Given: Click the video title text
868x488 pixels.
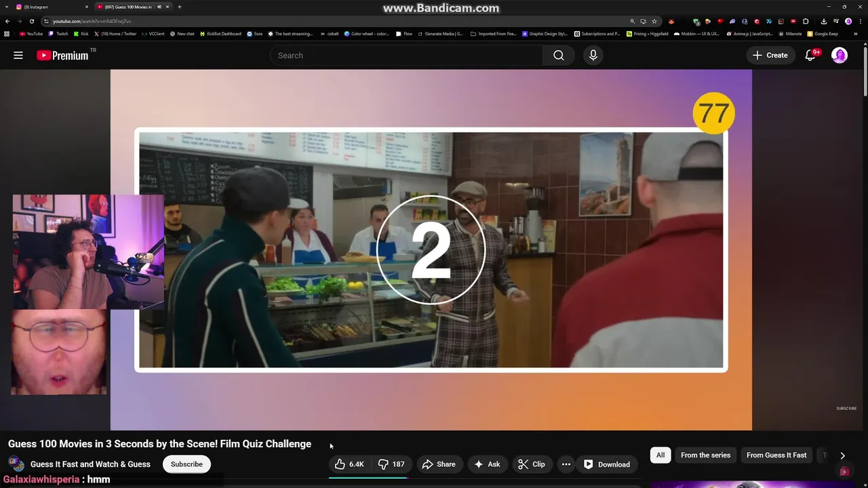Looking at the screenshot, I should [x=159, y=444].
